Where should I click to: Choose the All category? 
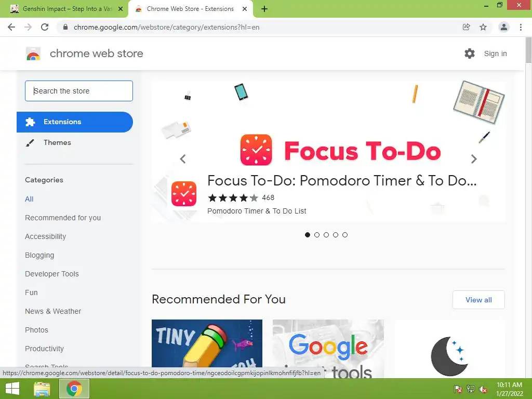(x=29, y=199)
